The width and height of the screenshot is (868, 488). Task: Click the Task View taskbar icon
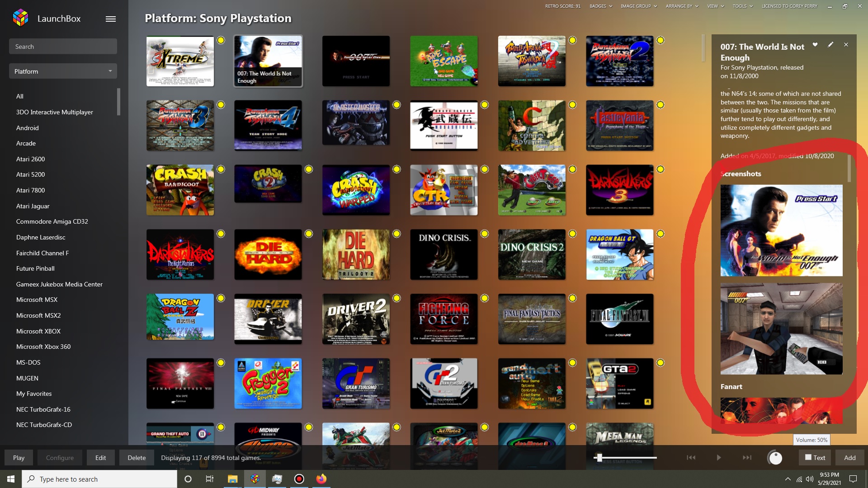coord(210,479)
